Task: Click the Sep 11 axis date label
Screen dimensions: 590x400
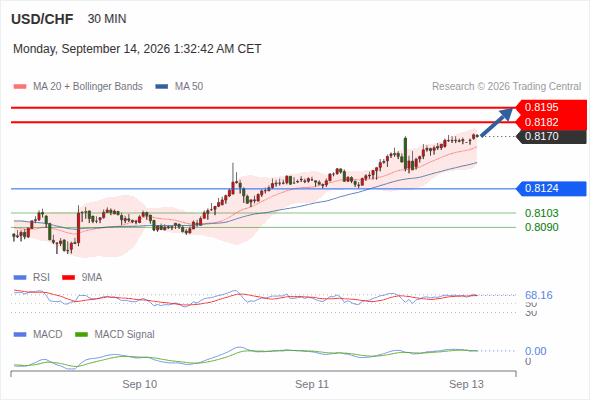Action: (312, 384)
